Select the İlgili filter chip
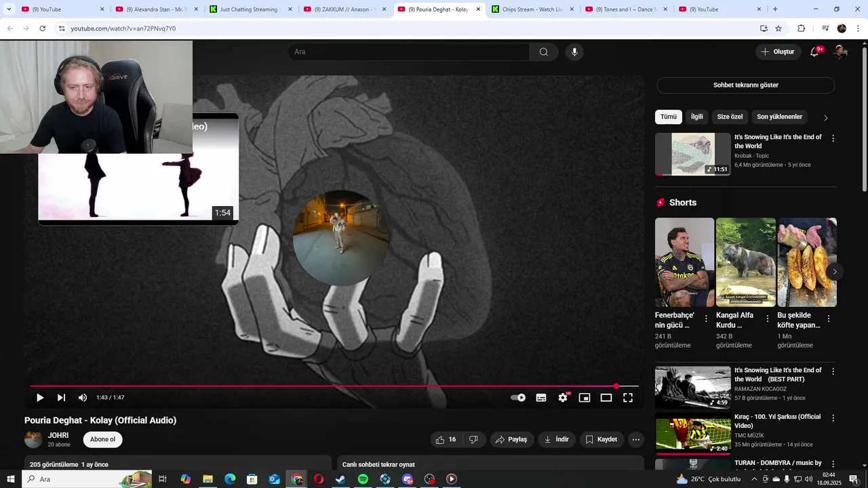The image size is (868, 488). click(x=697, y=117)
